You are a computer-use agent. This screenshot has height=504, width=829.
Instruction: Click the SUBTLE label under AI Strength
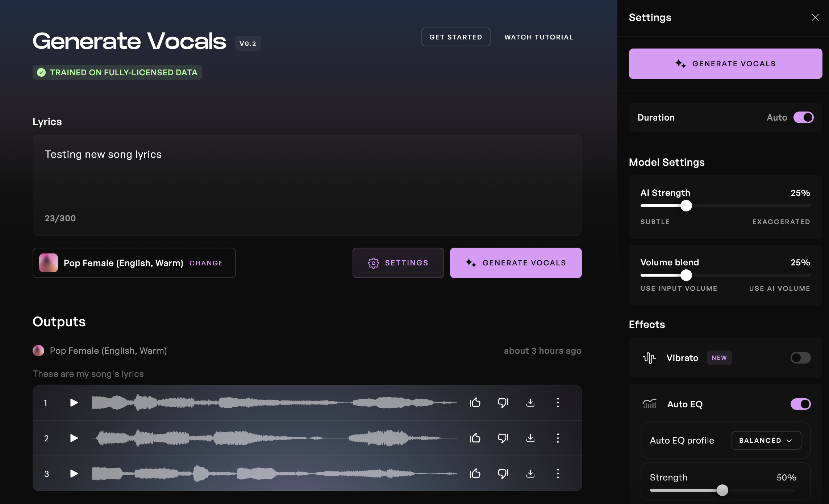[x=655, y=222]
